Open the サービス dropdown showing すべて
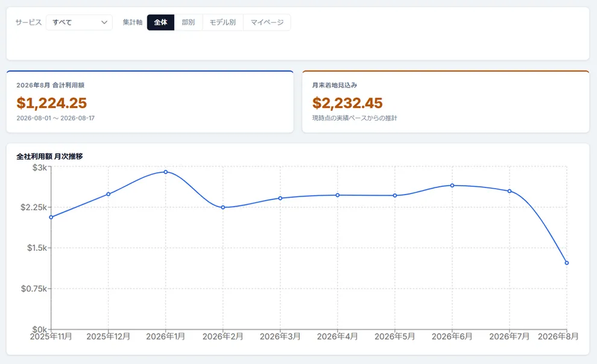597x364 pixels. (79, 22)
